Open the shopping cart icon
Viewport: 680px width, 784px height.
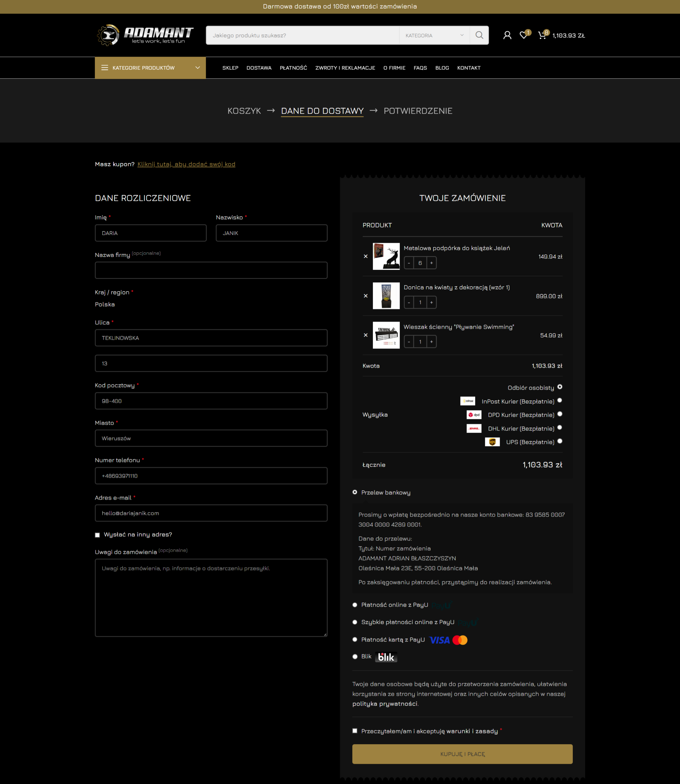tap(542, 35)
